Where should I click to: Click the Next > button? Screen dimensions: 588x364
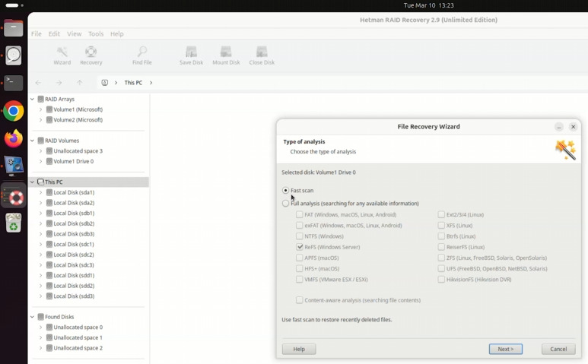[506, 349]
